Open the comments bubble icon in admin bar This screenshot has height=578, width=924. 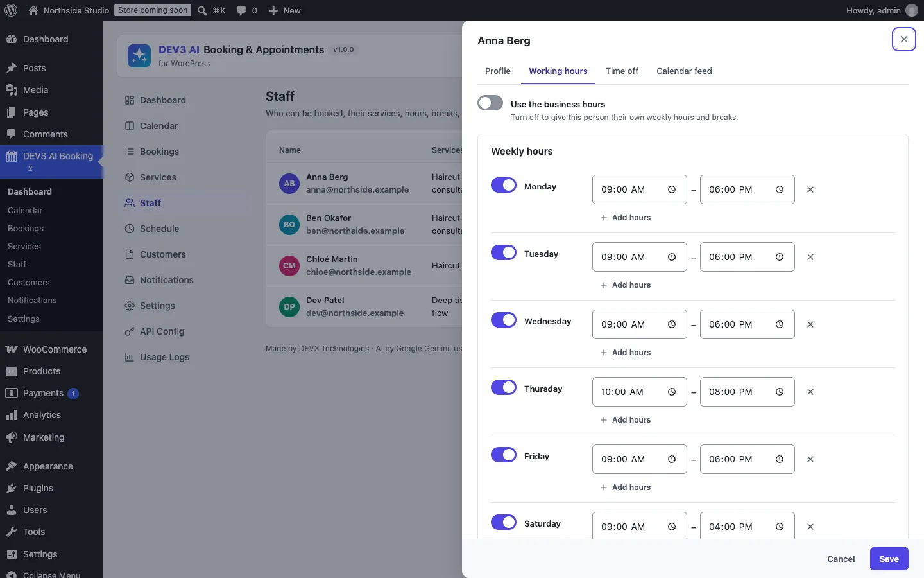[241, 10]
